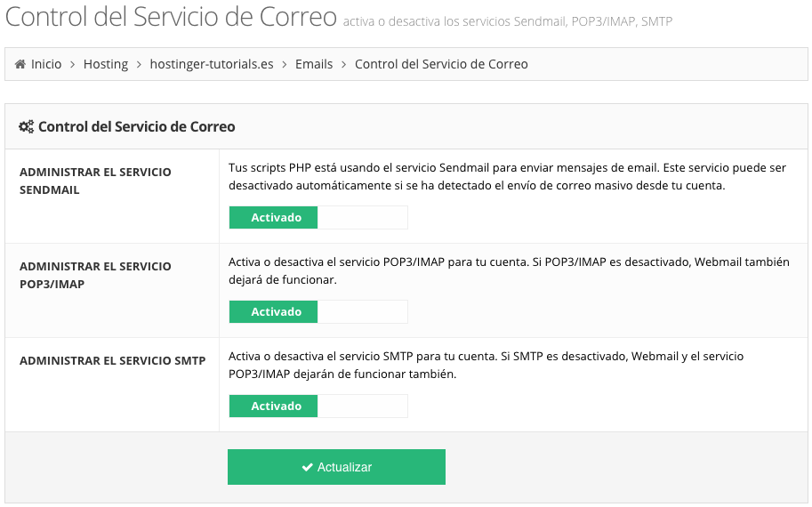
Task: Click the bold panel header title text
Action: [x=136, y=127]
